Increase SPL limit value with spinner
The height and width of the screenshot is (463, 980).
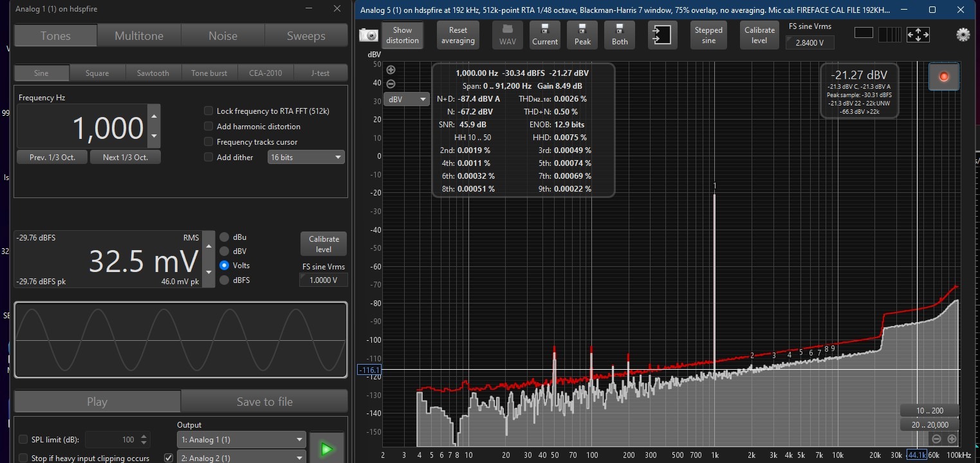pos(143,436)
